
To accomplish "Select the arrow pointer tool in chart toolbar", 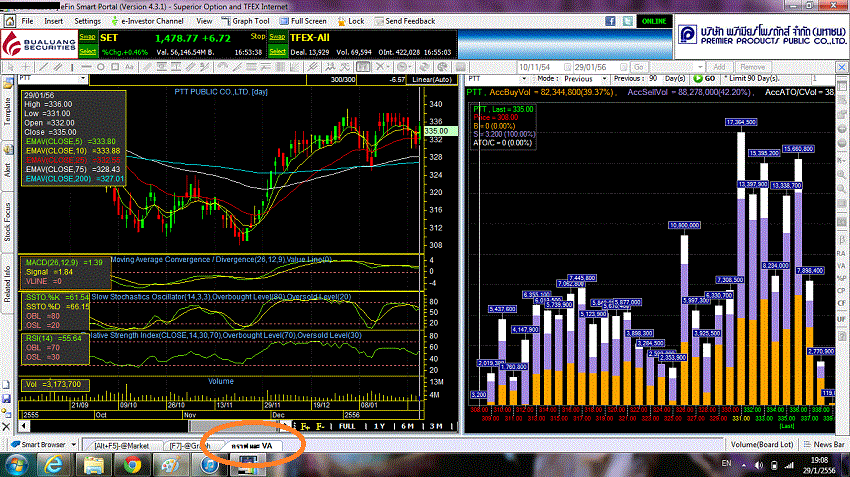I will 10,67.
